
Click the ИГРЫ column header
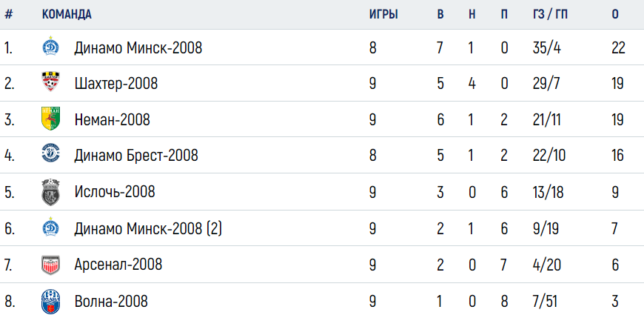(383, 14)
